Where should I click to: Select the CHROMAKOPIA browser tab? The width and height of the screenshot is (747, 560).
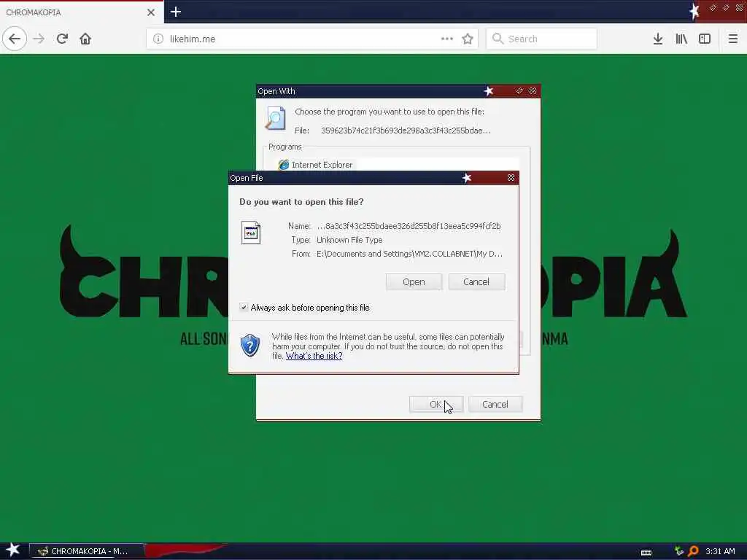tap(82, 12)
